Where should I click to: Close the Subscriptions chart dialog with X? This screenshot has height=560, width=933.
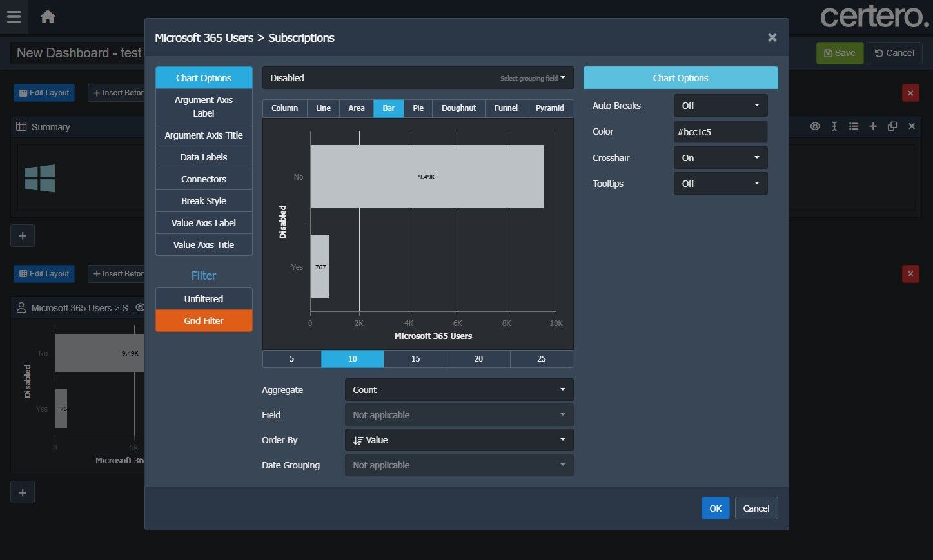pyautogui.click(x=772, y=37)
